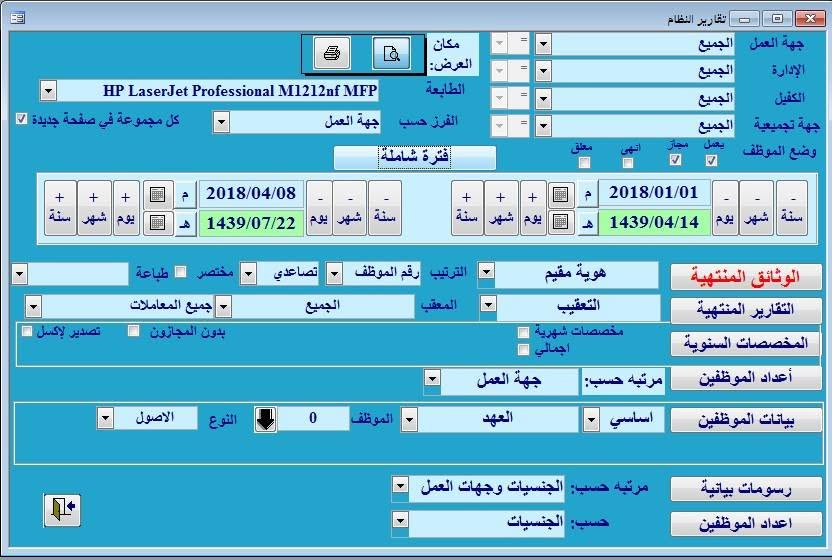Screen dimensions: 832x560
Task: Subtract a year from end date 2018/04/08
Action: [x=385, y=208]
